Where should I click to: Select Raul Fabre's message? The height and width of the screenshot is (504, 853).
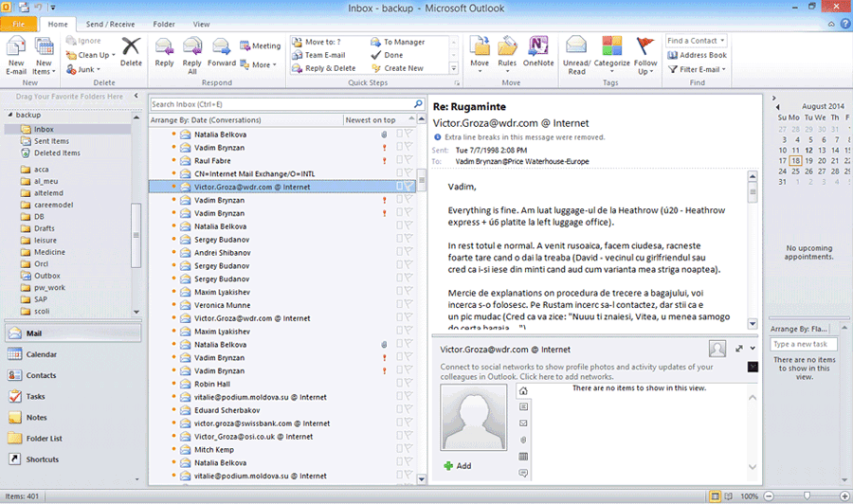point(282,161)
